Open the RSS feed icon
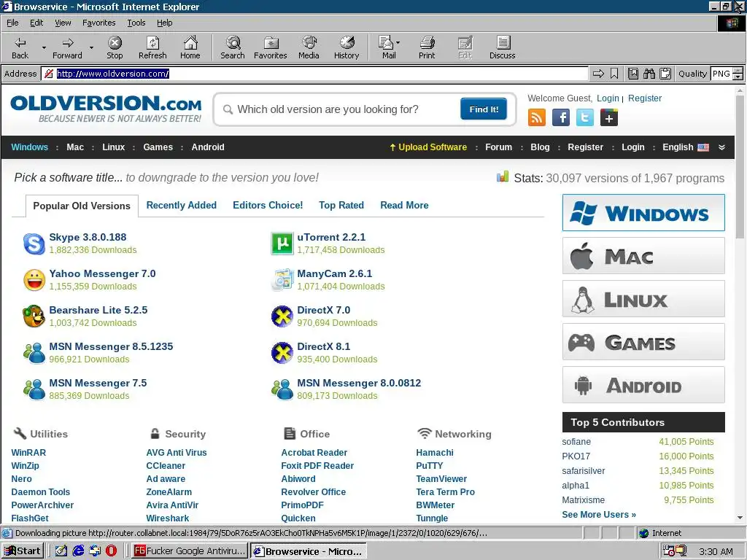747x560 pixels. [x=537, y=117]
